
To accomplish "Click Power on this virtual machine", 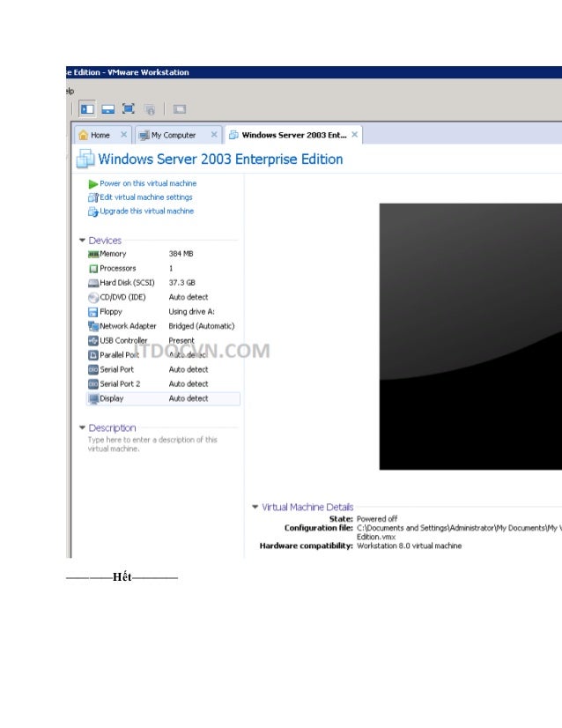I will pos(148,183).
